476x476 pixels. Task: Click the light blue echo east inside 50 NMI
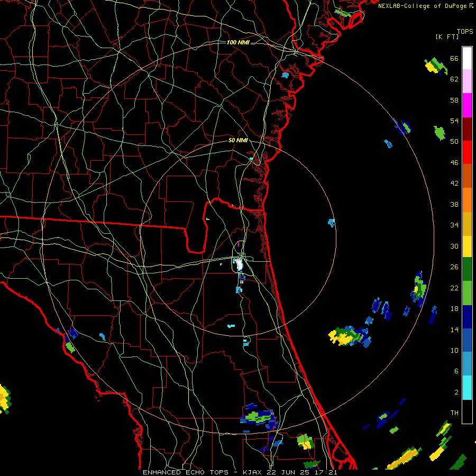(332, 223)
